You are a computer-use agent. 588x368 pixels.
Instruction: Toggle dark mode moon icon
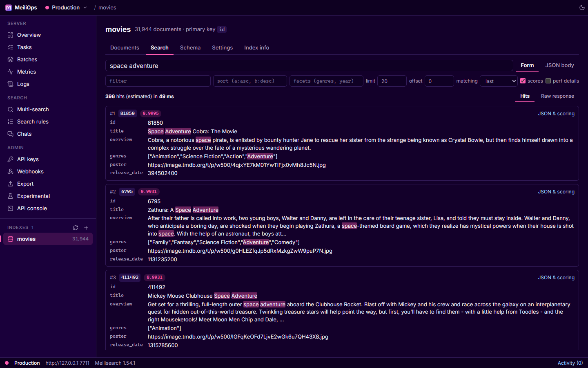pyautogui.click(x=582, y=7)
